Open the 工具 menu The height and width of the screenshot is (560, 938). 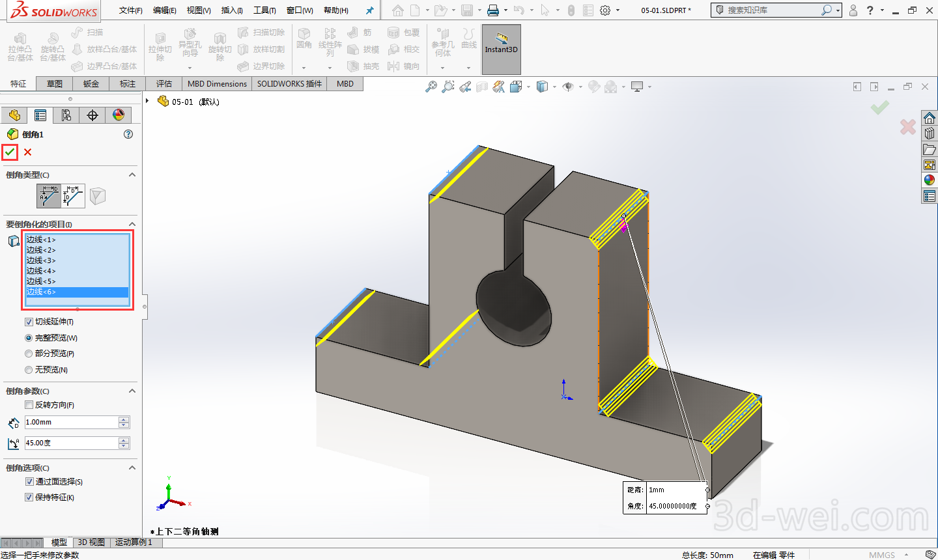tap(264, 10)
